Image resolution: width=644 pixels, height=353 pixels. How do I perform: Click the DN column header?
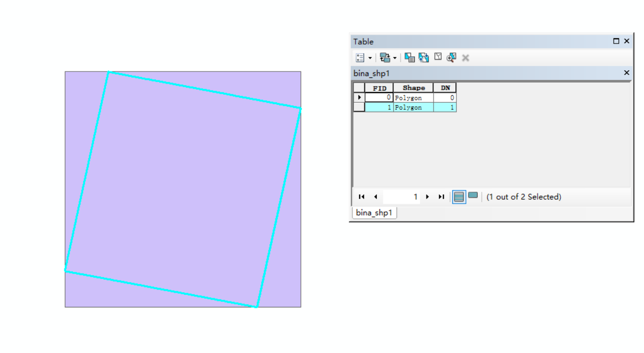445,88
